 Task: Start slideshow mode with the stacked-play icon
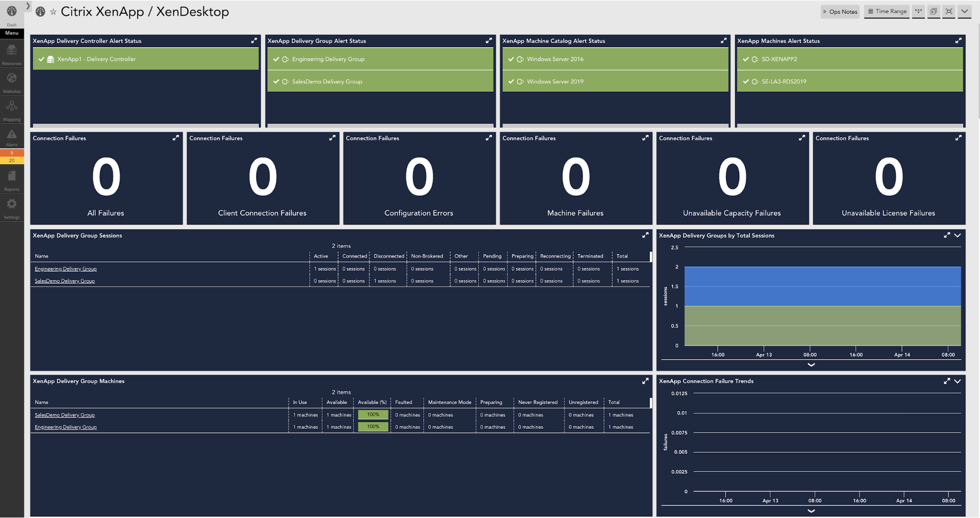point(933,11)
